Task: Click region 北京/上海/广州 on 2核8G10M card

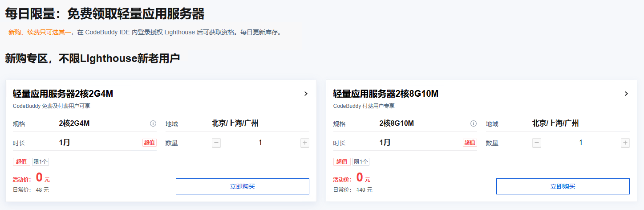Action: point(555,124)
